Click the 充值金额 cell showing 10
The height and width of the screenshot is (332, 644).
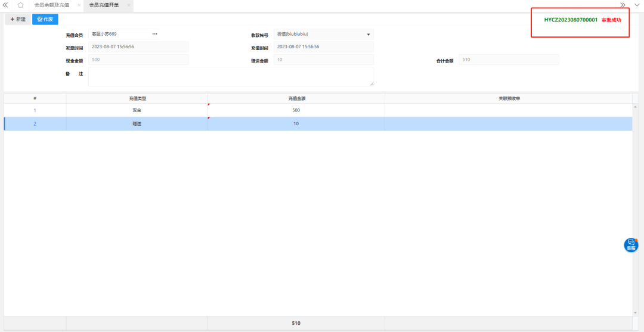pyautogui.click(x=296, y=124)
